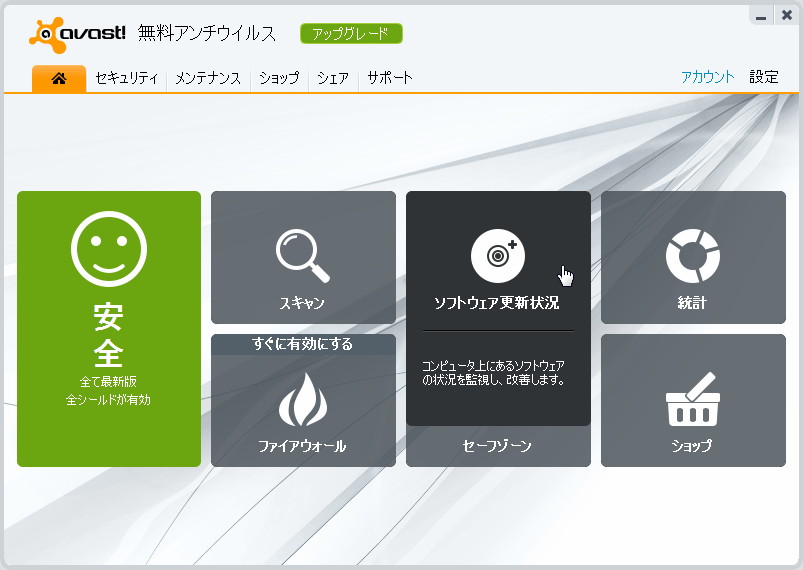803x570 pixels.
Task: Click the software updater disc icon
Action: click(x=498, y=256)
